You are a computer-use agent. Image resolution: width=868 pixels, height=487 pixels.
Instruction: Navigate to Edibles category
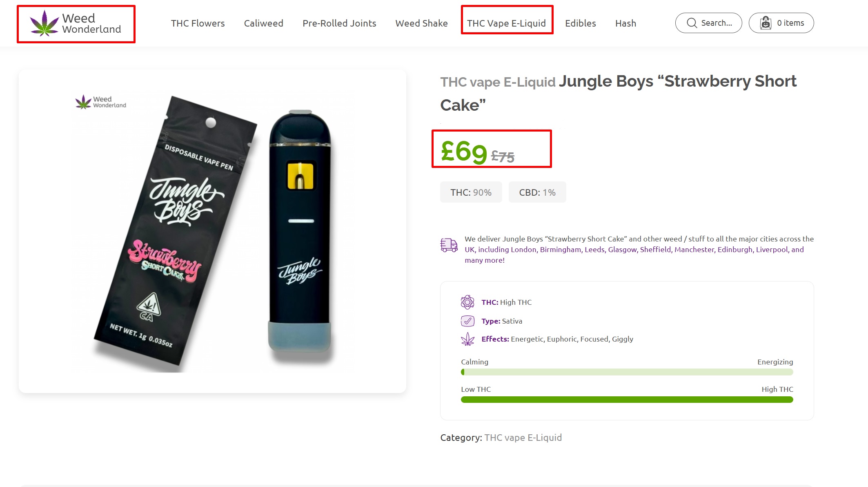tap(580, 23)
